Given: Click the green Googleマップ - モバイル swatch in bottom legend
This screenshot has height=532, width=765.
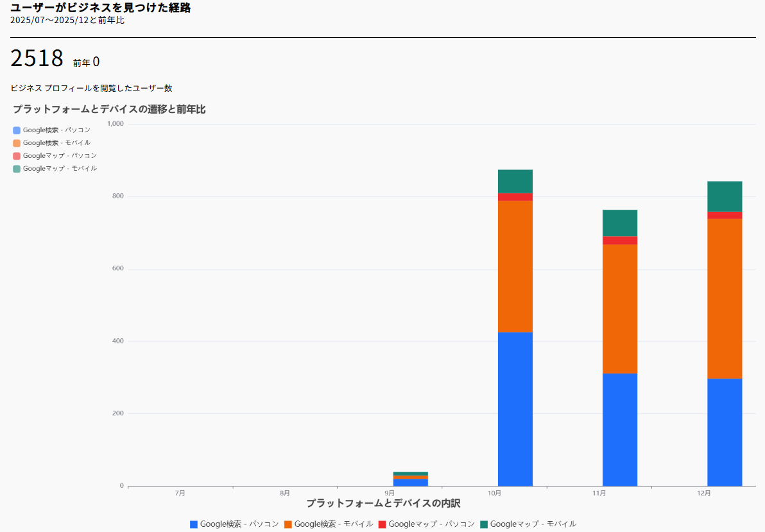Looking at the screenshot, I should [483, 524].
